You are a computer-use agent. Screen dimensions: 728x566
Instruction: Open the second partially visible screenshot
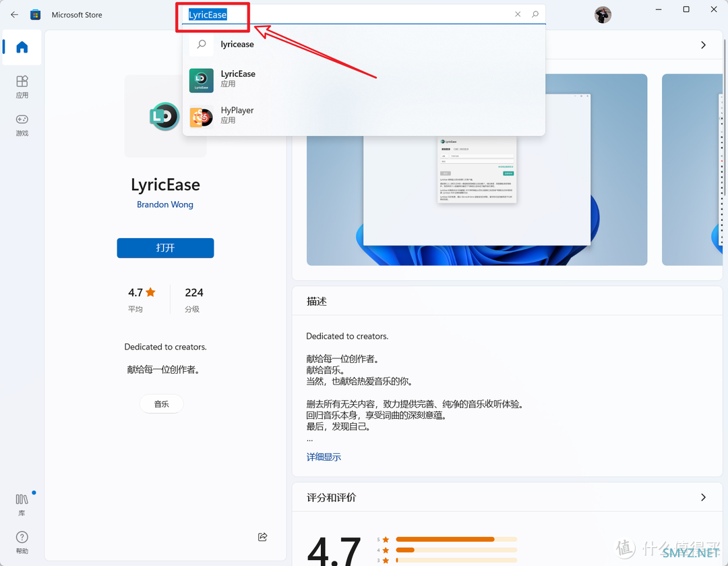pos(692,169)
